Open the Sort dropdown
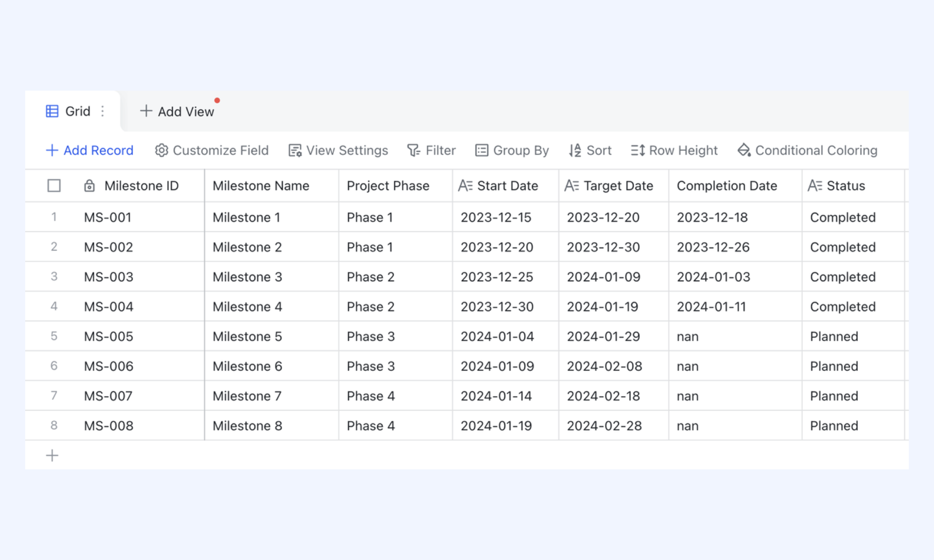The image size is (934, 560). click(590, 150)
